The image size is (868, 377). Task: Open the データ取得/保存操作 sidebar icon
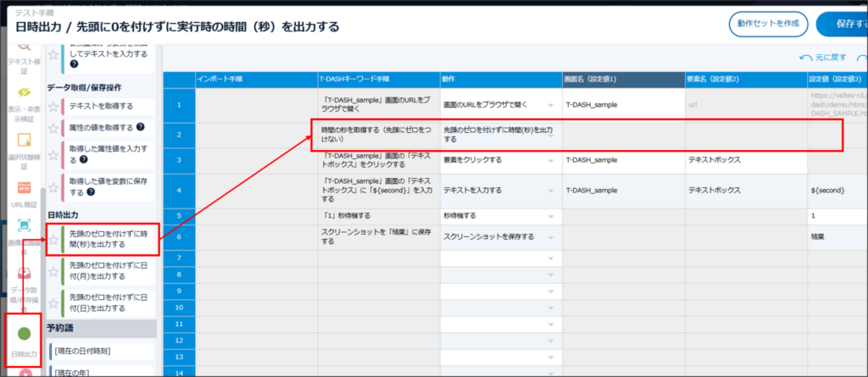click(x=24, y=274)
